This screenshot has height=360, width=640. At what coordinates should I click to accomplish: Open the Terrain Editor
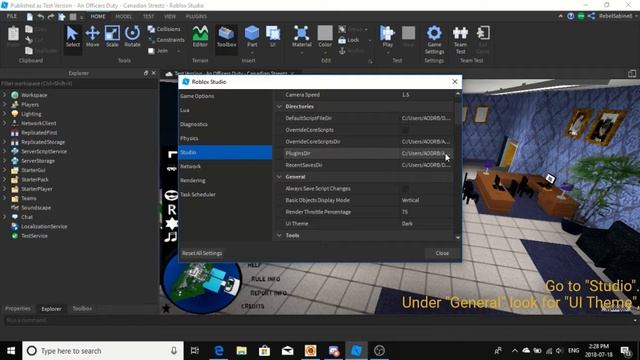(x=200, y=37)
